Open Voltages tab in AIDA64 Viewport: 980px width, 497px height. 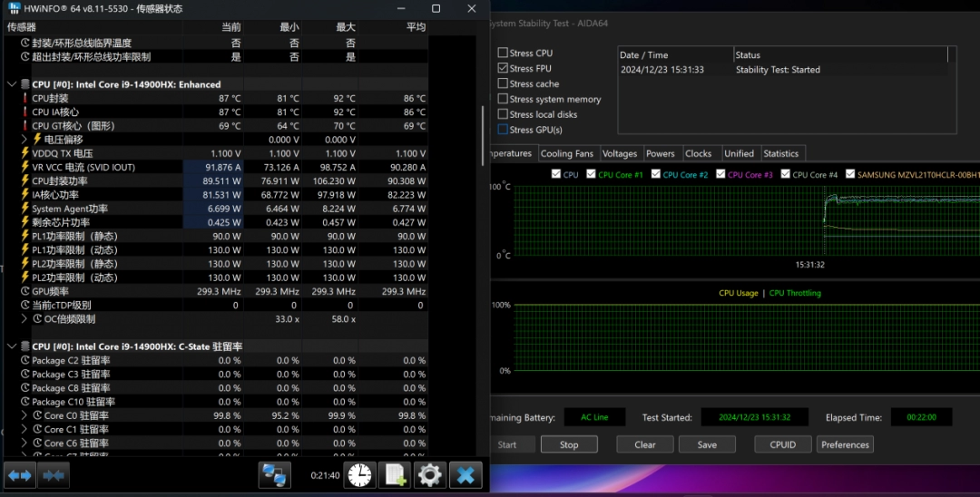pos(620,153)
